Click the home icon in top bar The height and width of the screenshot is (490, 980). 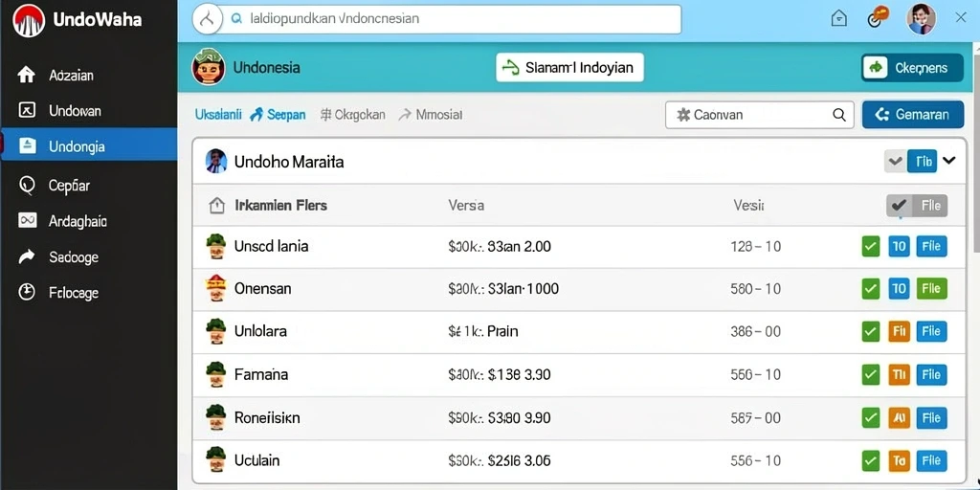[838, 19]
